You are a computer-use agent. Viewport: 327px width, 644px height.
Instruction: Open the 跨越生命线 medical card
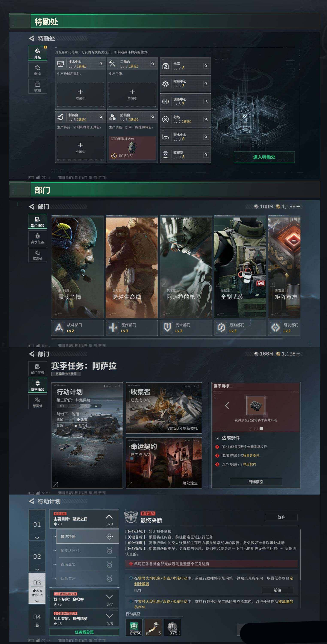click(132, 268)
